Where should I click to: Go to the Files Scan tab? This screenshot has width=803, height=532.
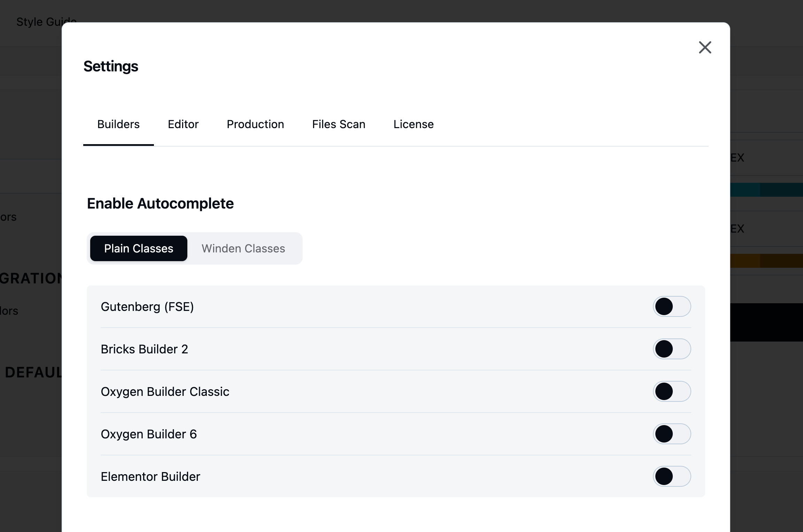[338, 124]
